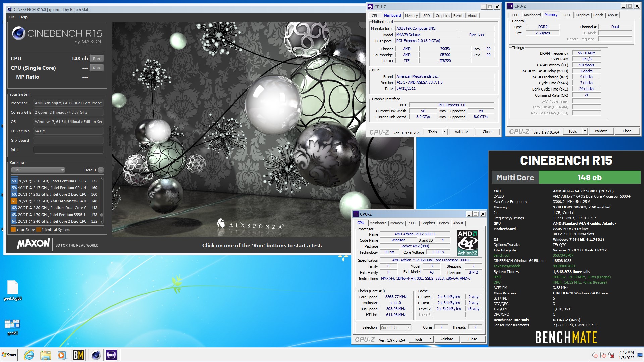The image size is (644, 362).
Task: Open the Internet Explorer taskbar icon
Action: point(29,355)
